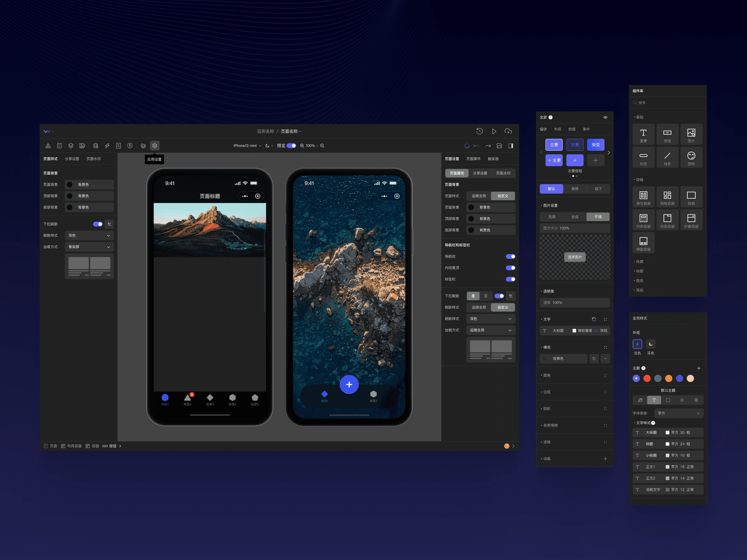Select the 弹性容器 flex container component
Image resolution: width=747 pixels, height=560 pixels.
tap(643, 197)
